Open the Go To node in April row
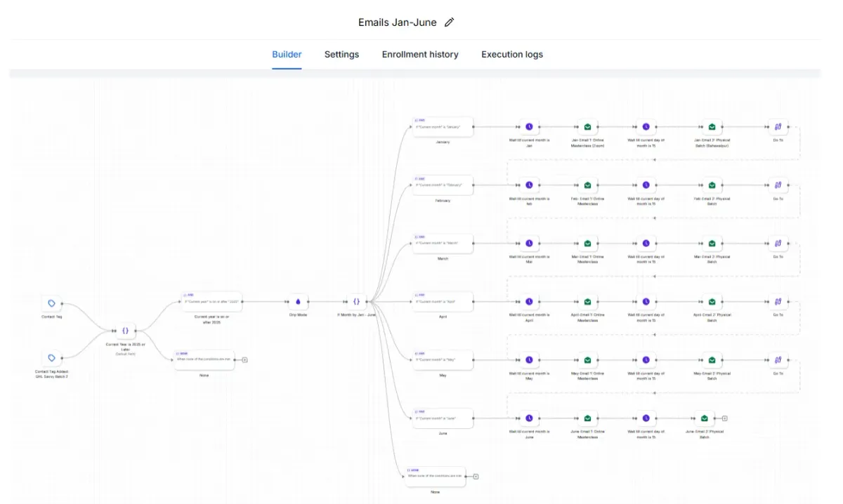 (x=778, y=302)
